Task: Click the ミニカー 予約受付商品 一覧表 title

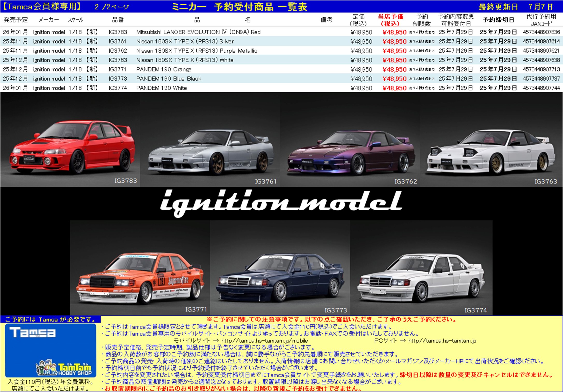Action: click(x=240, y=7)
